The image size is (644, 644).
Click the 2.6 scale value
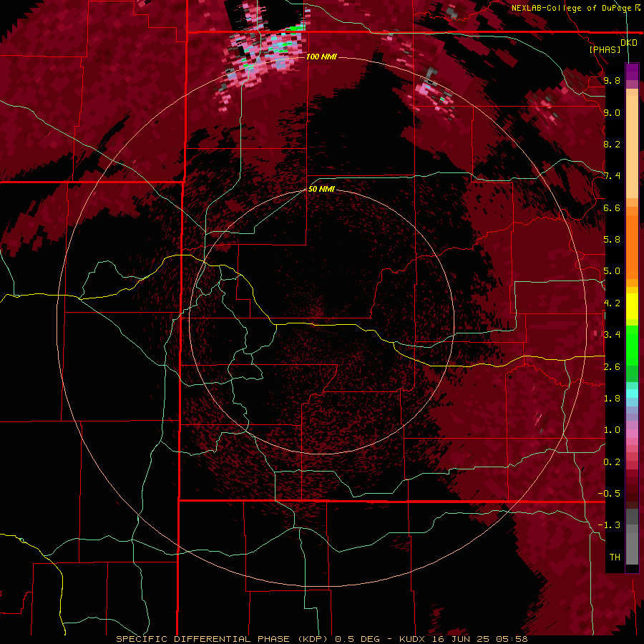tap(612, 366)
